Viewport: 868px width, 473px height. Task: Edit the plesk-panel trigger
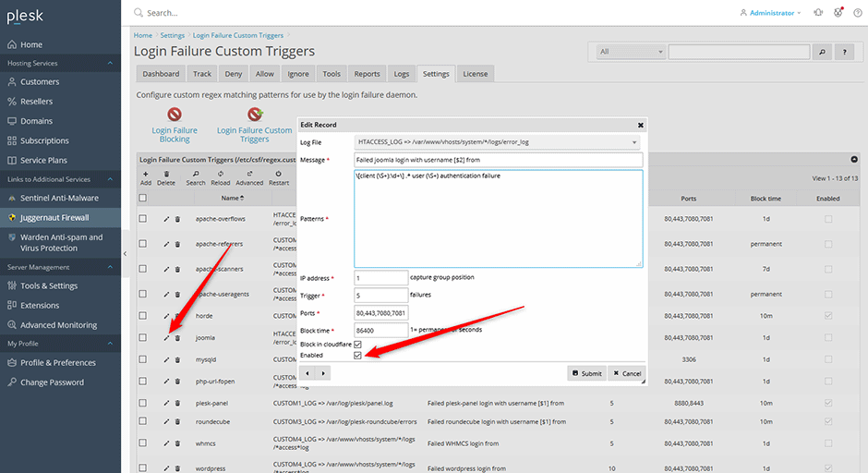tap(166, 403)
